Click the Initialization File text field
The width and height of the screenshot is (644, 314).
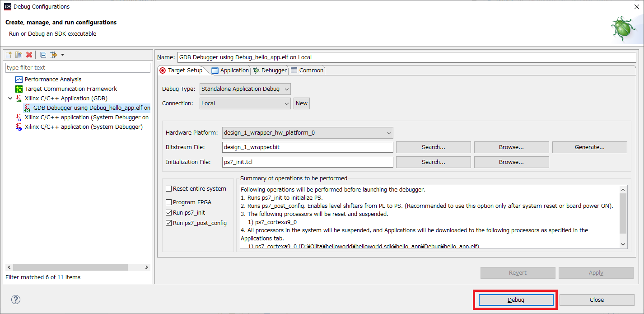[308, 162]
